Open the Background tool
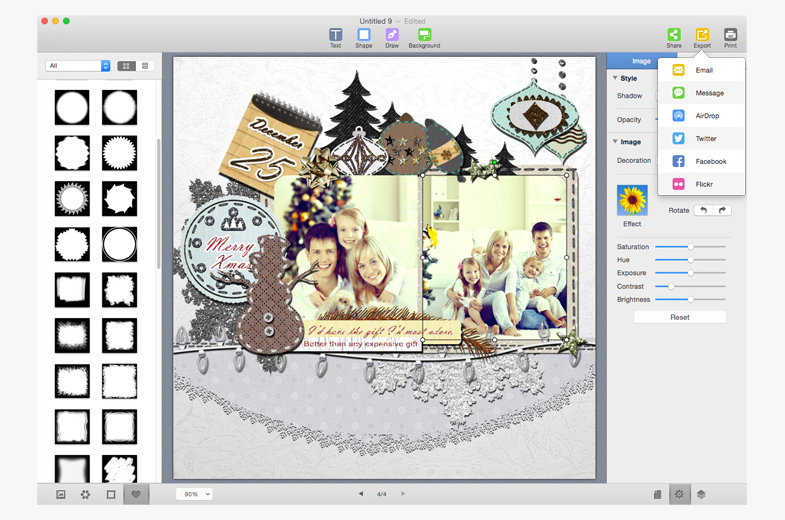785x520 pixels. click(x=424, y=38)
